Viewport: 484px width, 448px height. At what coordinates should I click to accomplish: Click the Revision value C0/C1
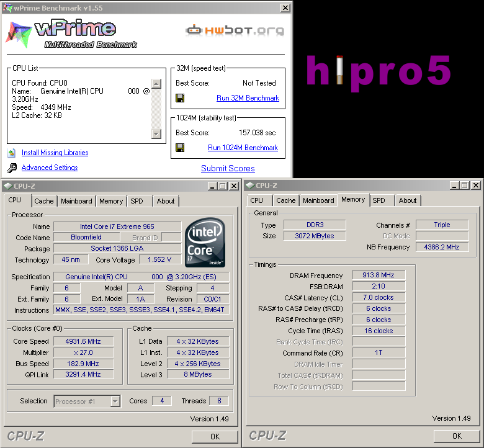pos(213,299)
